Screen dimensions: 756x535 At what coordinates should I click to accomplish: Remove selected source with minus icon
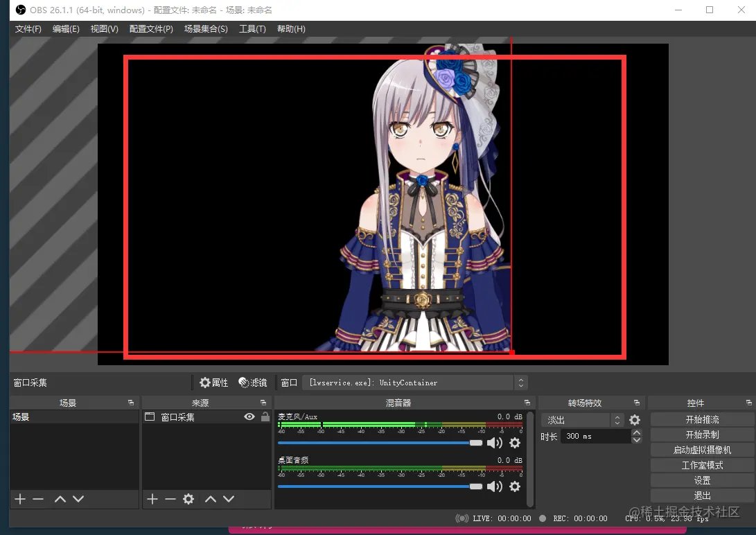point(170,499)
